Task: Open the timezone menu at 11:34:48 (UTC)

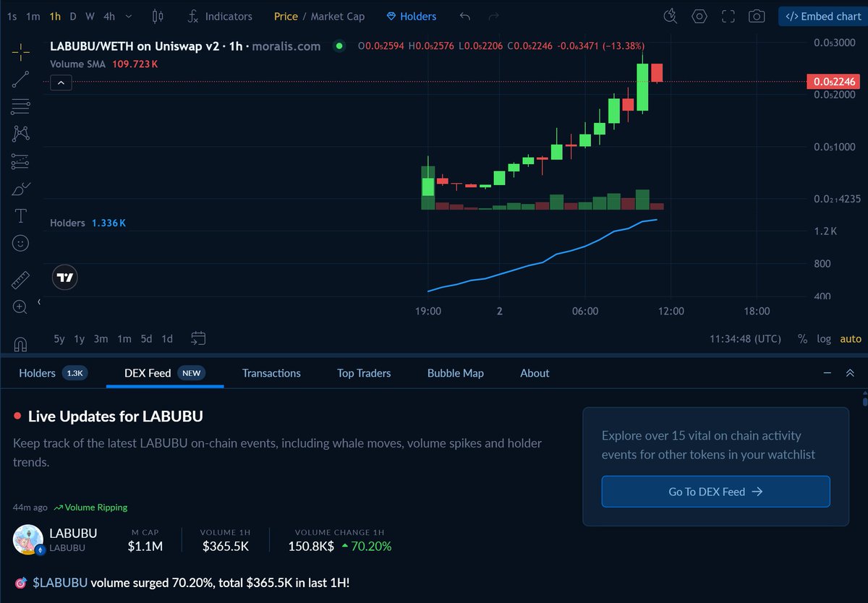Action: (745, 338)
